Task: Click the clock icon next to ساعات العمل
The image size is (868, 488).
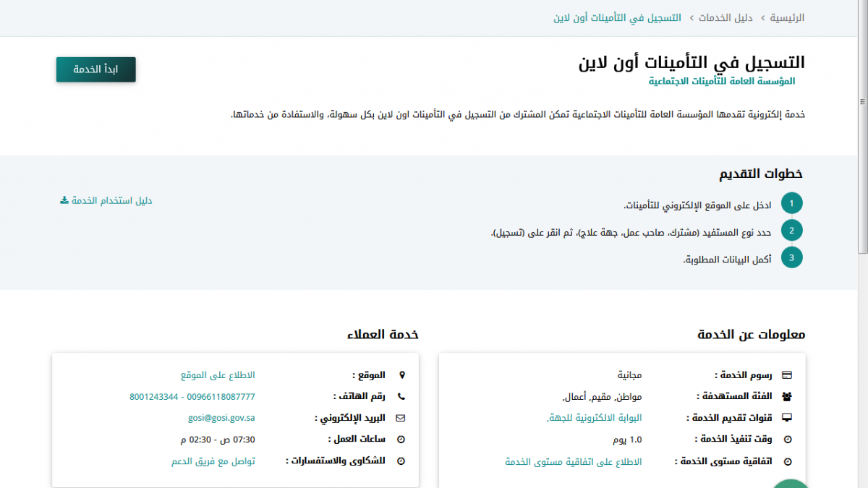Action: pos(401,440)
